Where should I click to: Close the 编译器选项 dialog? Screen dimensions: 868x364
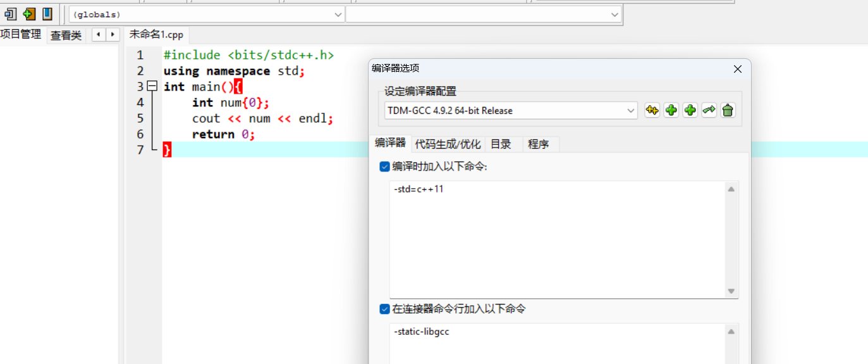737,69
